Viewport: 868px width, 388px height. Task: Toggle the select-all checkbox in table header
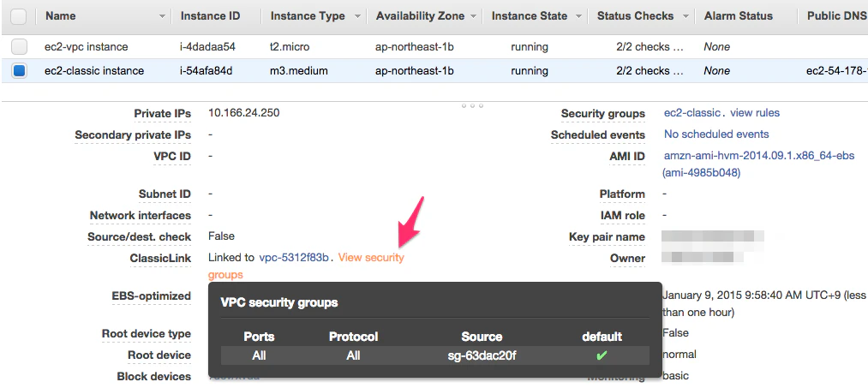18,16
